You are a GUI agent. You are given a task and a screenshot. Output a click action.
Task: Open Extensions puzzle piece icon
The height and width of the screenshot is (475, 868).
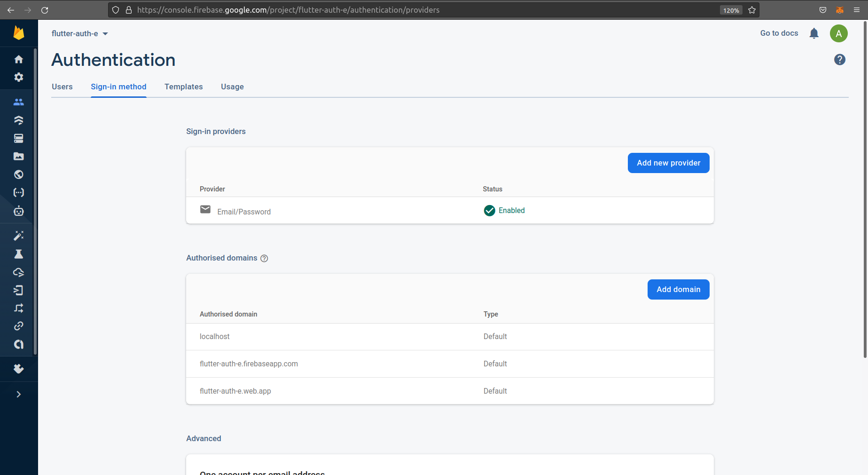pyautogui.click(x=19, y=369)
